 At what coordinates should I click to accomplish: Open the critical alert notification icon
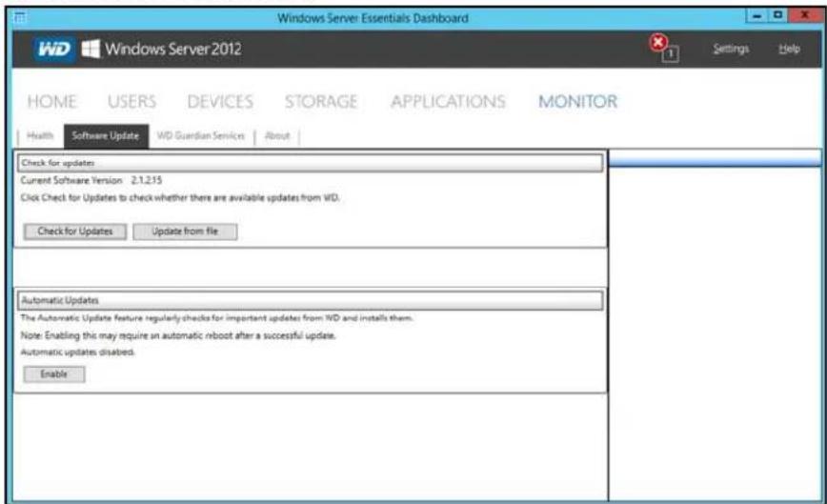pyautogui.click(x=663, y=48)
